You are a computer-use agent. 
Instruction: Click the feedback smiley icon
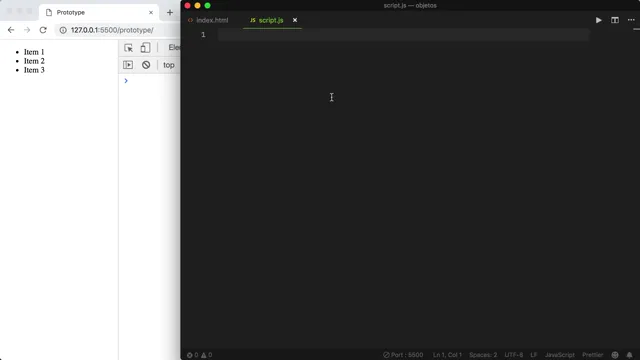(615, 355)
